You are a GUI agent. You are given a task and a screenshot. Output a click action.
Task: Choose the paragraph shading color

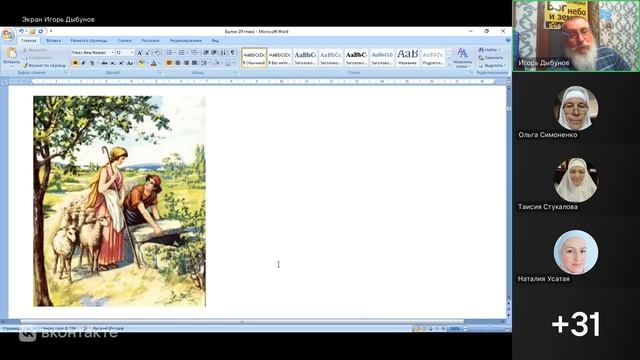pos(216,63)
